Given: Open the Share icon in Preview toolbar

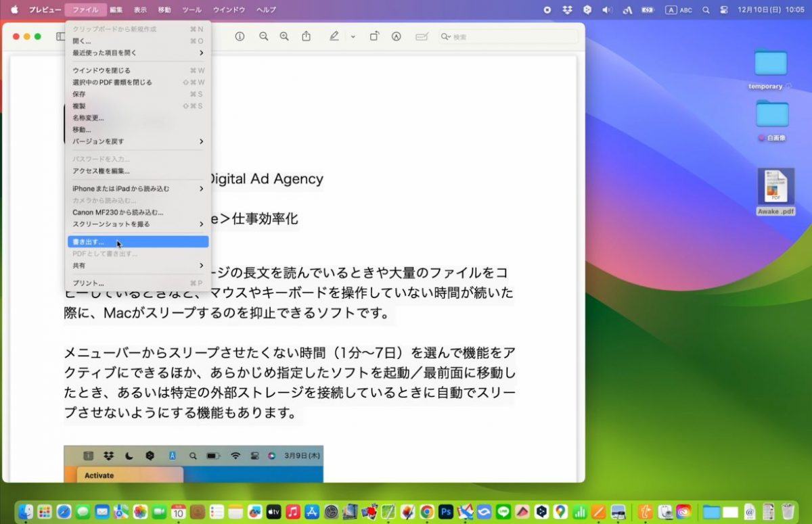Looking at the screenshot, I should click(x=307, y=37).
